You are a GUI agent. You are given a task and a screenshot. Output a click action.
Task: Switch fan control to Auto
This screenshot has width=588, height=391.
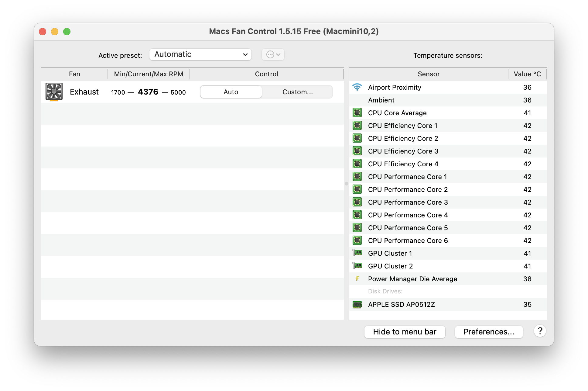tap(231, 92)
